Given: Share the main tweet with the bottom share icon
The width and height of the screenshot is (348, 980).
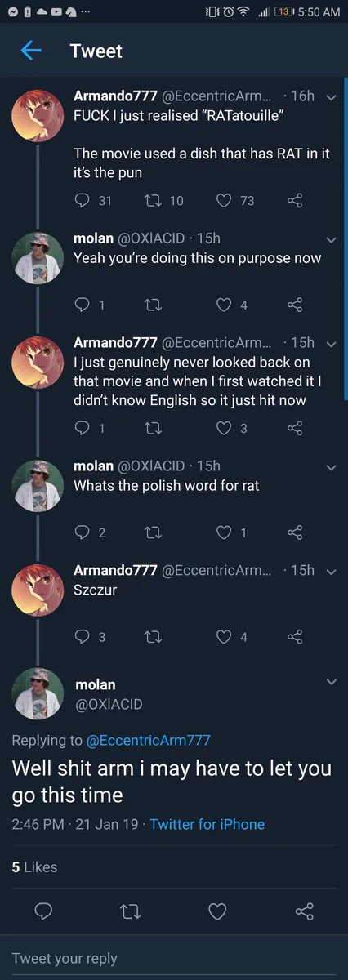Looking at the screenshot, I should pyautogui.click(x=304, y=911).
